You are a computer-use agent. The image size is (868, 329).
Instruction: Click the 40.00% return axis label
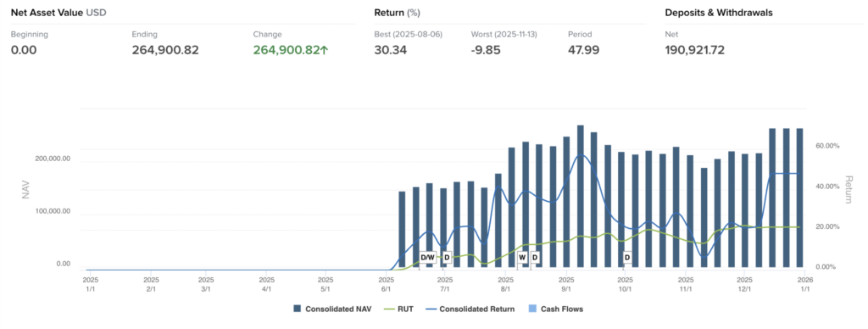828,186
